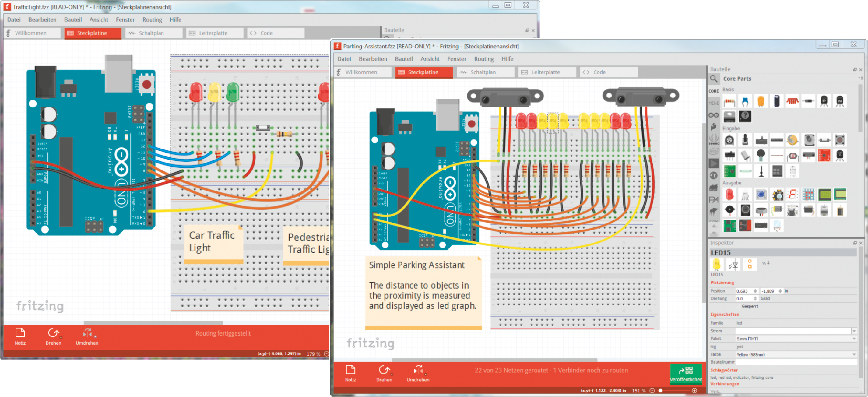Switch to MINE parts bin

[x=713, y=103]
